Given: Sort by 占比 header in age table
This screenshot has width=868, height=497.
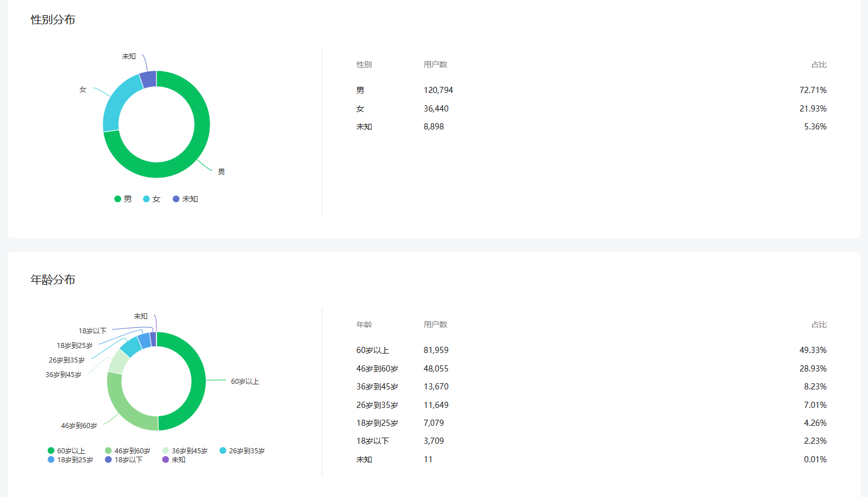Looking at the screenshot, I should pos(819,324).
